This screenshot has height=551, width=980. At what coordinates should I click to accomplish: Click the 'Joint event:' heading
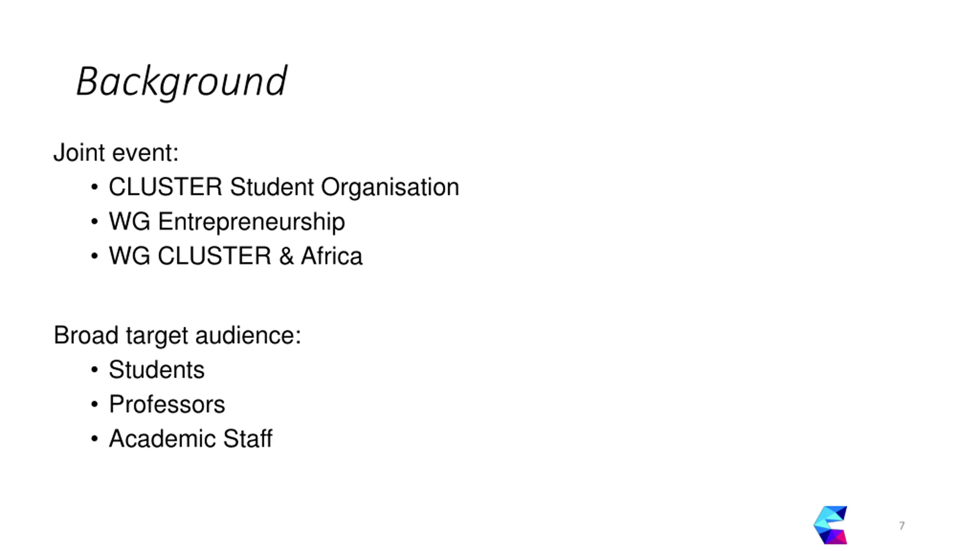(116, 152)
